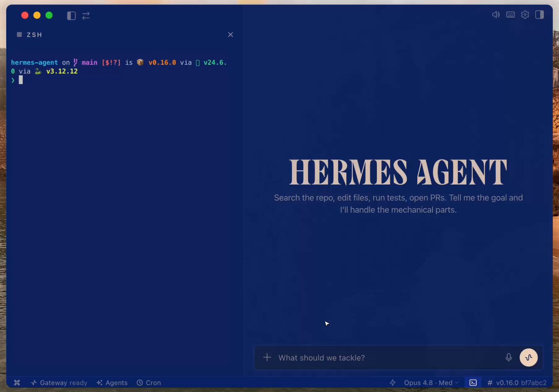The height and width of the screenshot is (392, 559).
Task: Click the 'main' branch name in terminal
Action: pos(89,62)
